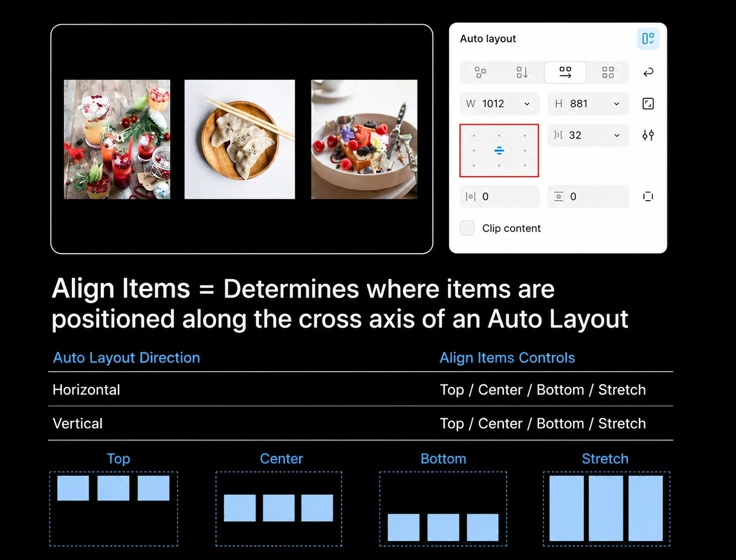Image resolution: width=736 pixels, height=560 pixels.
Task: Click the individual padding icon
Action: tap(648, 197)
